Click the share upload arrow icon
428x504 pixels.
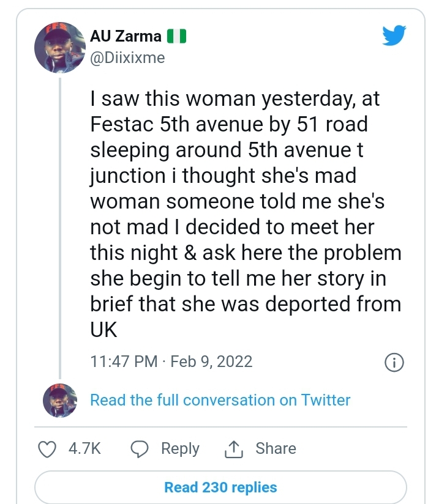[234, 449]
